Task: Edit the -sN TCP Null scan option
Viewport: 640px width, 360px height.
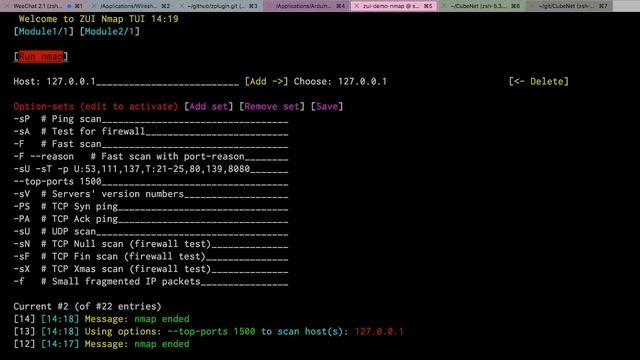Action: 151,244
